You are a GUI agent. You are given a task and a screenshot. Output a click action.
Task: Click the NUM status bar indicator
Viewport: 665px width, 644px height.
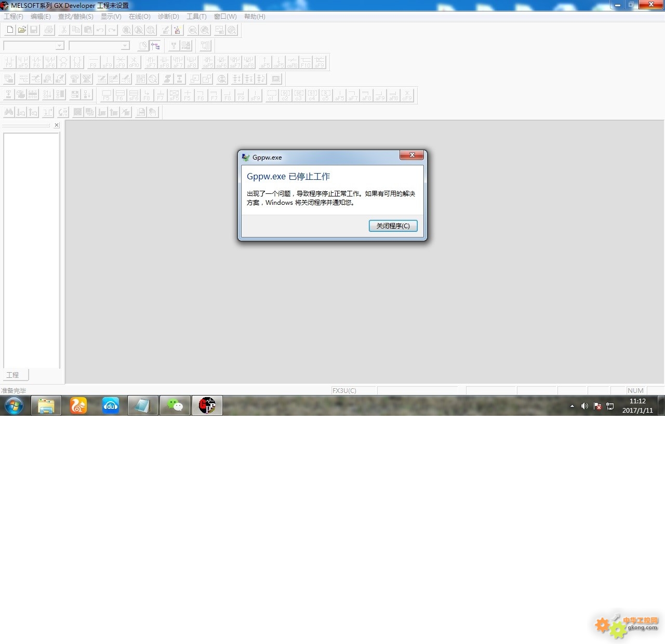635,391
